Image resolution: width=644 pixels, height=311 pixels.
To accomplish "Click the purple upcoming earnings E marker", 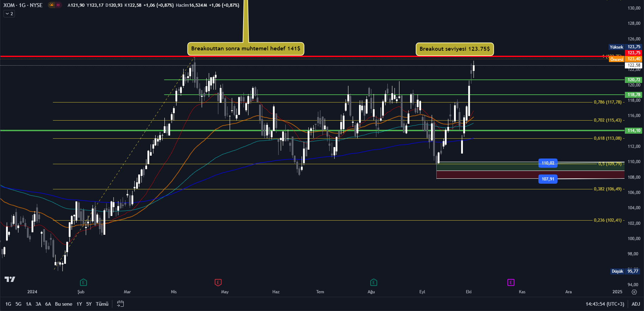I will [x=511, y=282].
